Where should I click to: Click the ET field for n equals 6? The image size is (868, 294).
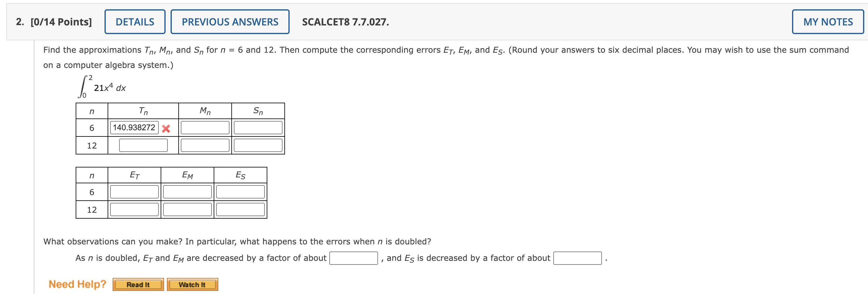tap(133, 192)
